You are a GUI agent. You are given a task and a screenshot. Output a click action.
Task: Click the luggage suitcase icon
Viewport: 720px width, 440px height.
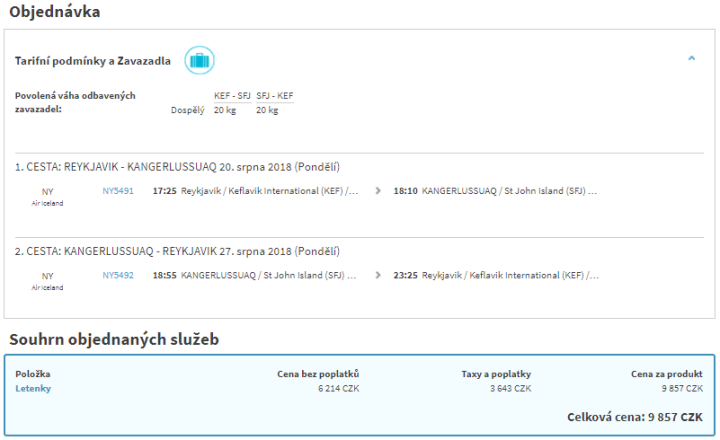200,60
